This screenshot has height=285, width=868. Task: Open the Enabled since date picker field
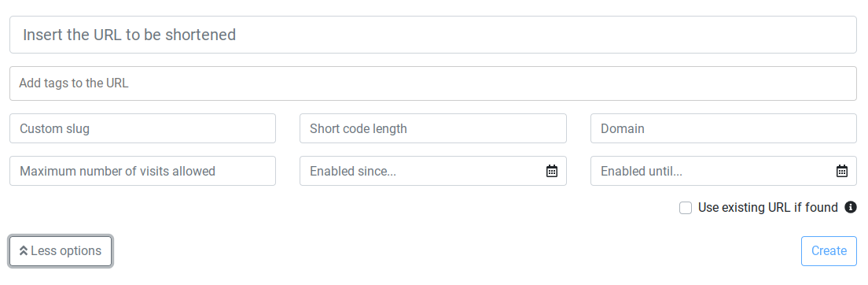pyautogui.click(x=433, y=171)
